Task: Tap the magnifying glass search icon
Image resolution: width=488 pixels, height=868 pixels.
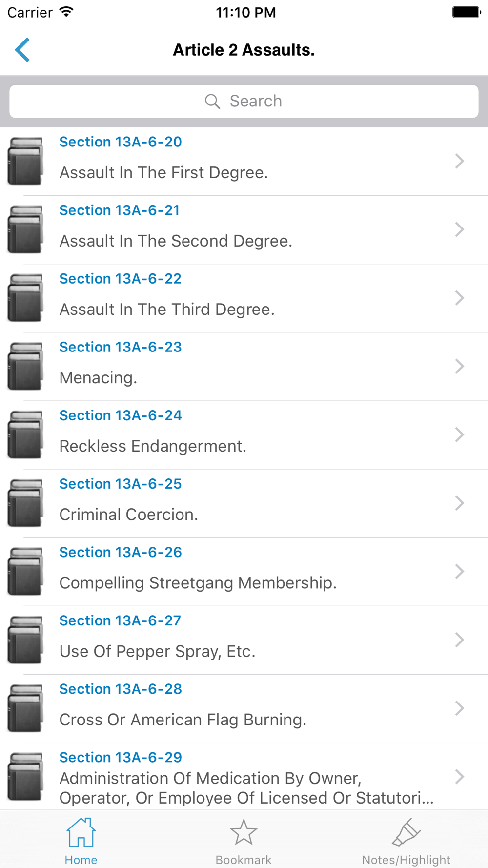Action: [x=212, y=101]
